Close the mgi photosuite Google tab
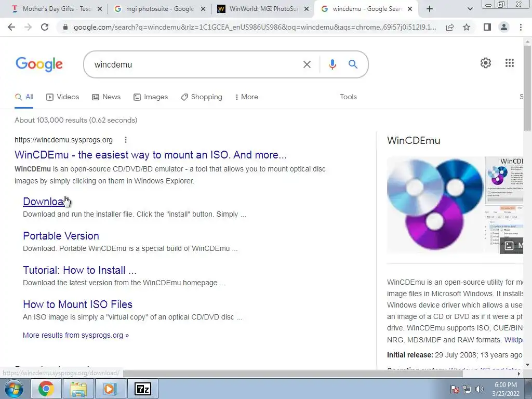The height and width of the screenshot is (399, 532). click(203, 9)
